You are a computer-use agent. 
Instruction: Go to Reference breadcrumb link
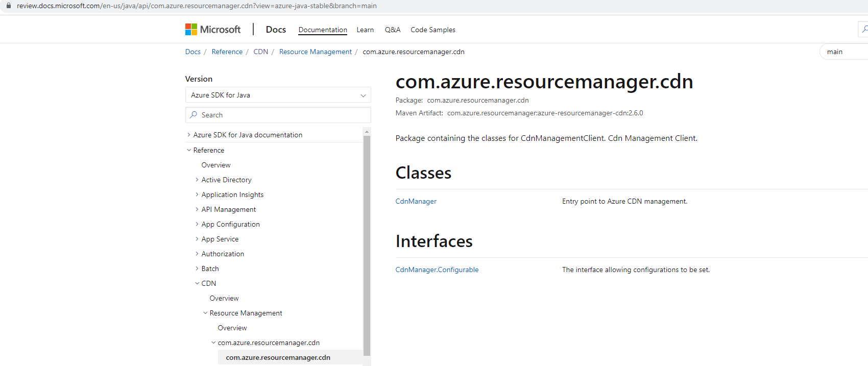[x=227, y=52]
